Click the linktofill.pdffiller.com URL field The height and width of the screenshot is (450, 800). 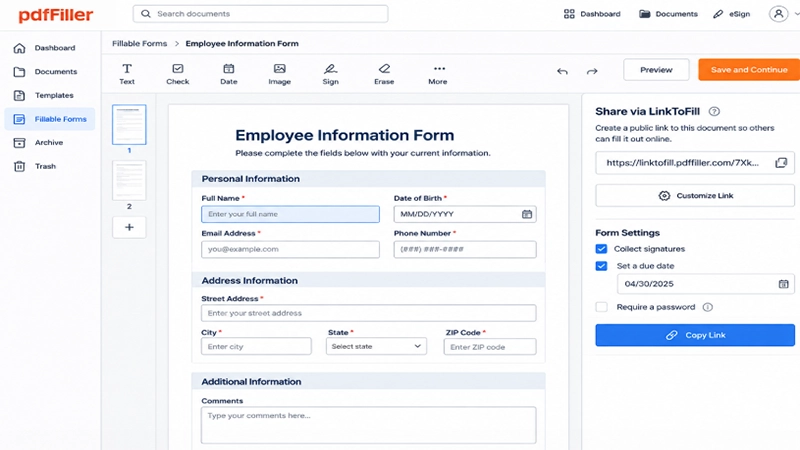(695, 163)
